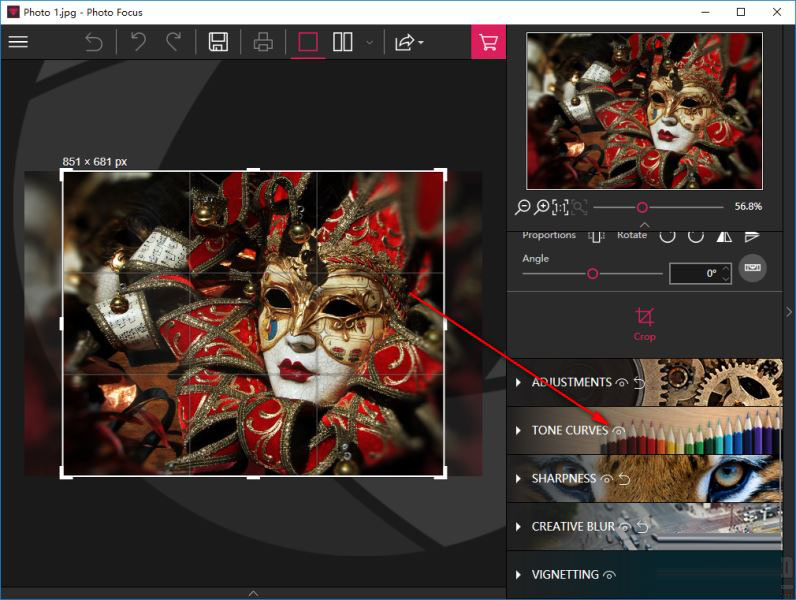Viewport: 796px width, 600px height.
Task: Click the zoom-to-selection magnifier icon
Action: click(x=579, y=207)
